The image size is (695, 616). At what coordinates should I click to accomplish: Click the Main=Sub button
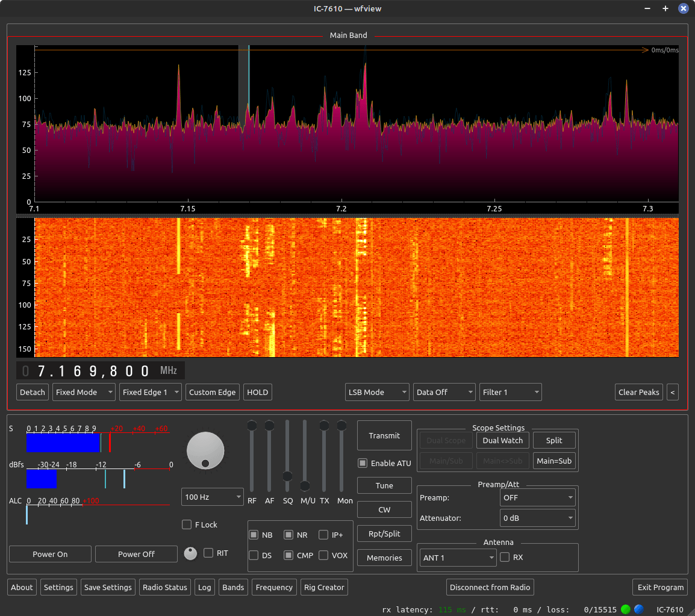tap(554, 461)
